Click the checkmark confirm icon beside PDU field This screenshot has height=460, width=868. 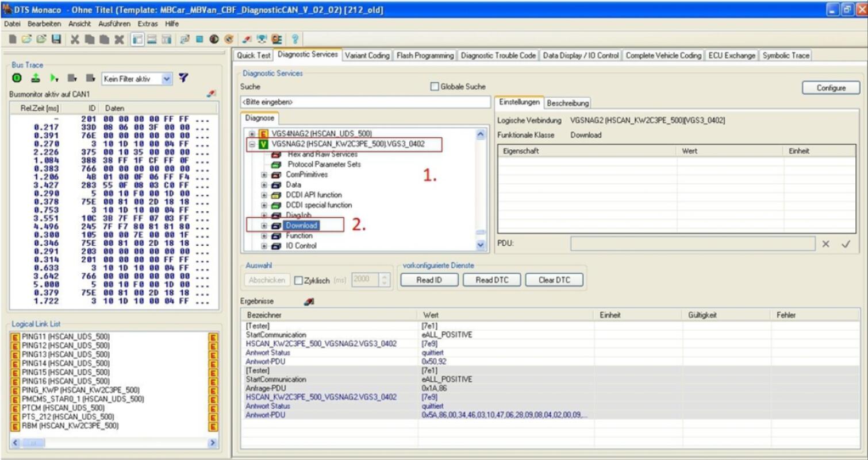[x=846, y=244]
